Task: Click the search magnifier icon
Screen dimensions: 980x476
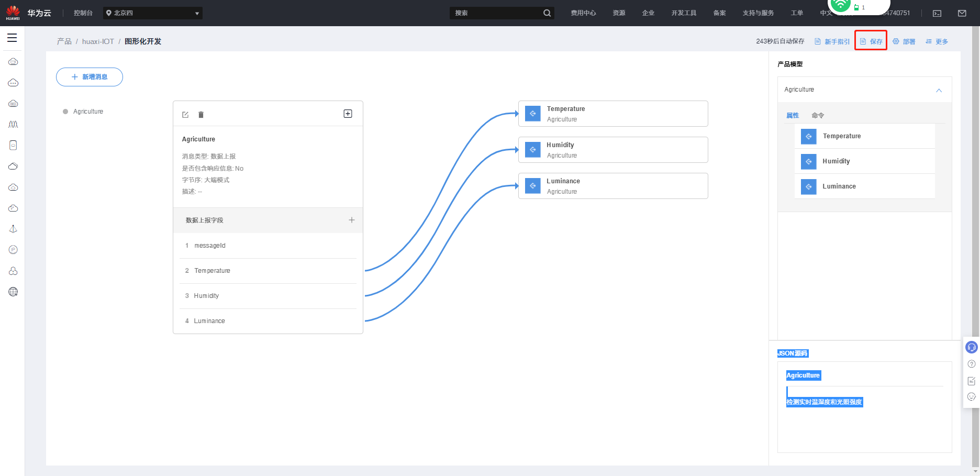Action: coord(547,13)
